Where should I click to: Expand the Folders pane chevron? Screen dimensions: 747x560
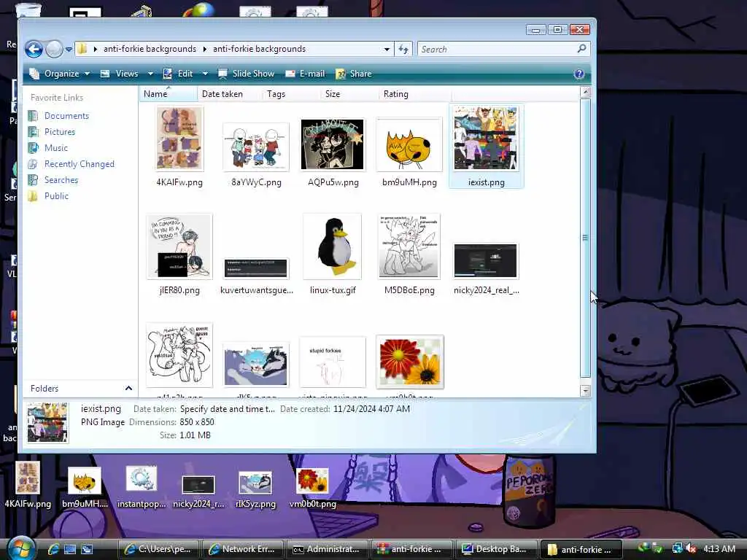pyautogui.click(x=128, y=389)
